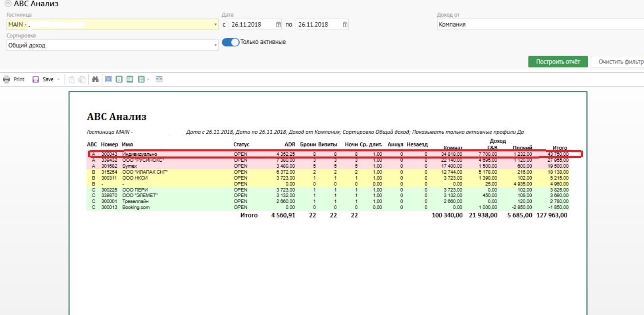Select two-page view icon
Screen dimensions: 644x315
[130, 79]
